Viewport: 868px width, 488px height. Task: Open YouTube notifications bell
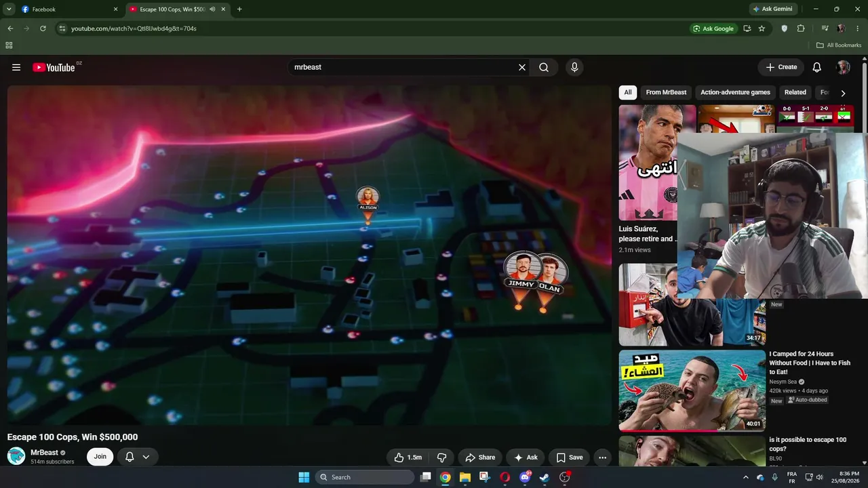[x=817, y=67]
